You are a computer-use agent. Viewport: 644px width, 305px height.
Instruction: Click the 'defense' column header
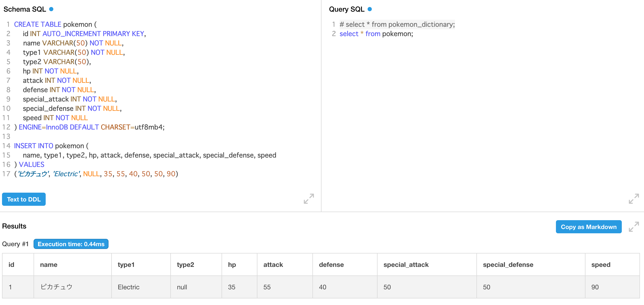(345, 265)
